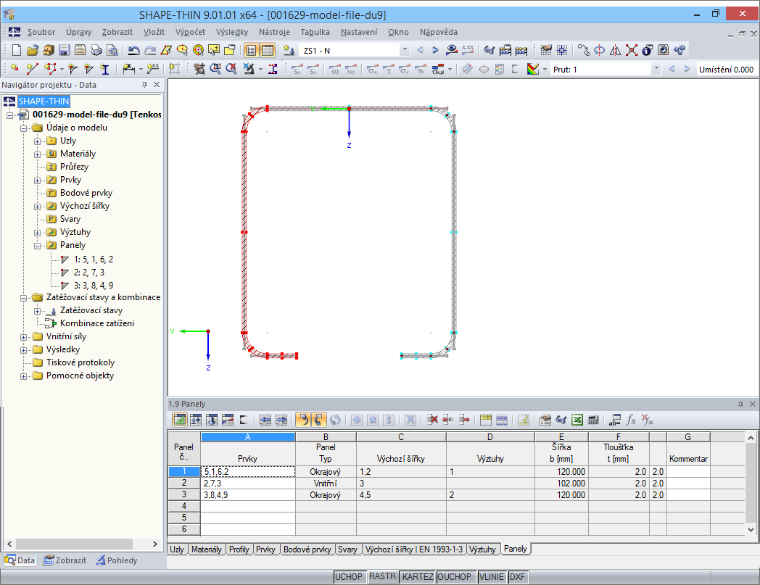Select panel tree item 2: 2, 7, 3
Viewport: 760px width, 585px height.
[89, 273]
